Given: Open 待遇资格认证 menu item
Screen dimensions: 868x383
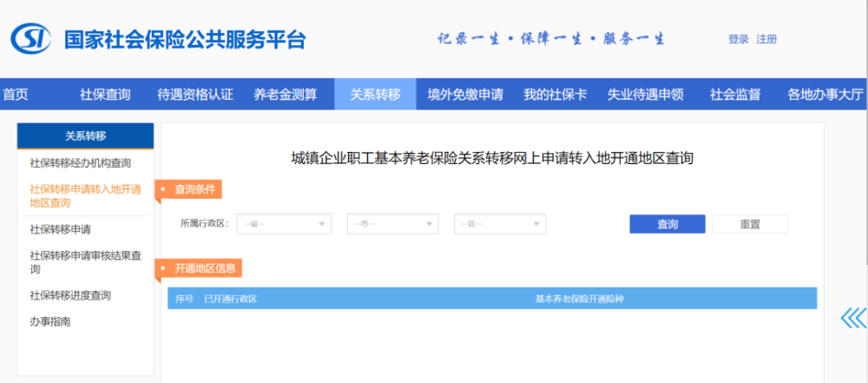Looking at the screenshot, I should pos(195,94).
